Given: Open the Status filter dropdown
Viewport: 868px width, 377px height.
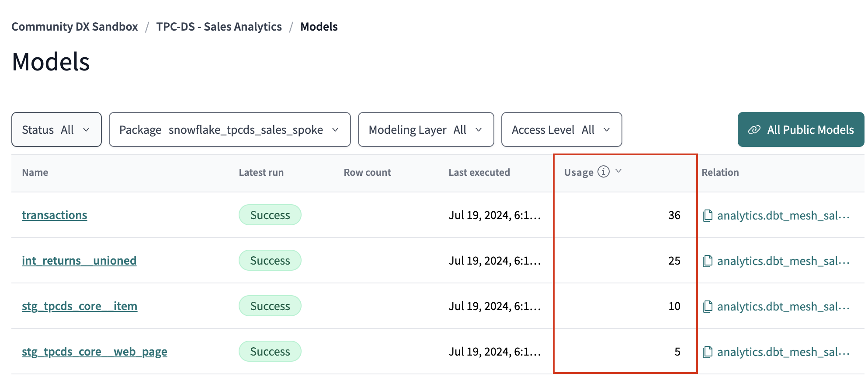Looking at the screenshot, I should point(56,129).
